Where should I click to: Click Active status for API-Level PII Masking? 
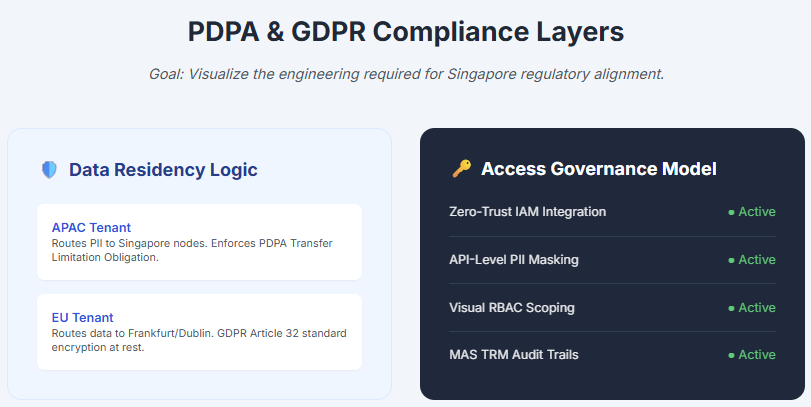(x=752, y=260)
